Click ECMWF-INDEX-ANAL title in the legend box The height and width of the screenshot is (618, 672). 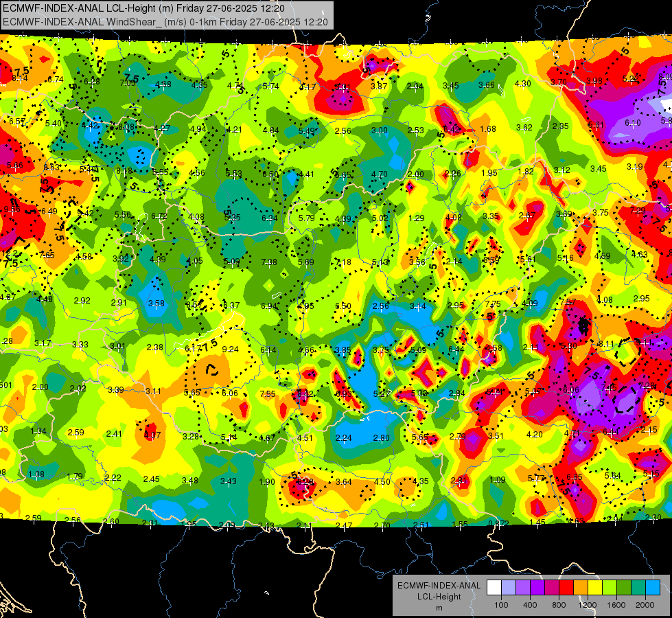point(439,586)
